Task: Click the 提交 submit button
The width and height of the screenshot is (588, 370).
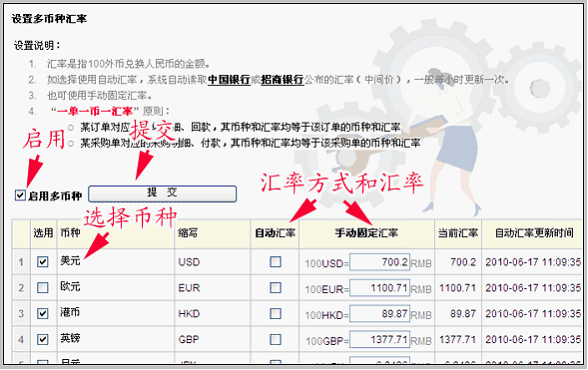Action: coord(162,194)
